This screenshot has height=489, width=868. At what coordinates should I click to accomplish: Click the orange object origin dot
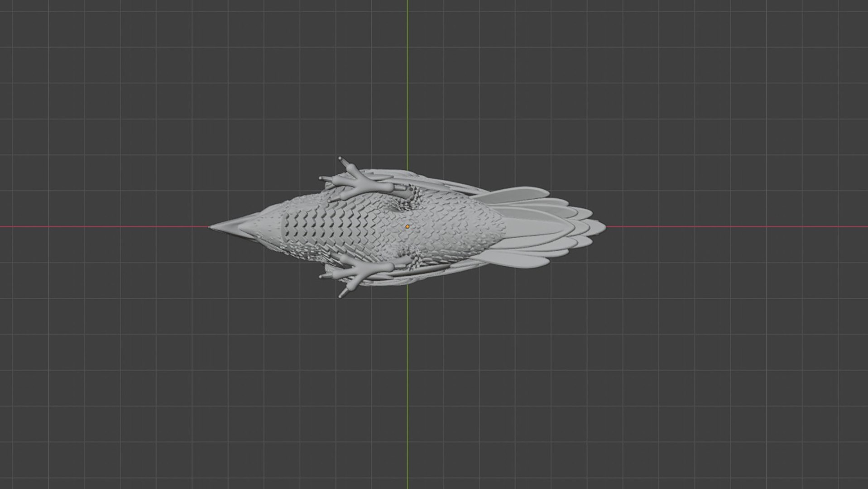pos(408,226)
